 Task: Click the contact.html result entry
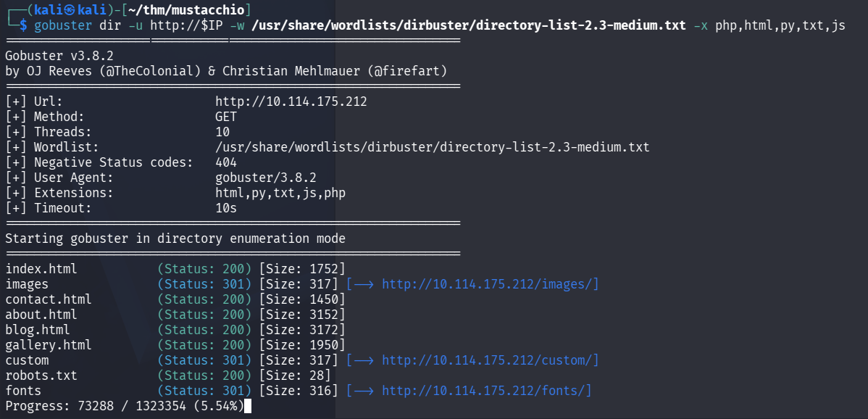(x=49, y=299)
